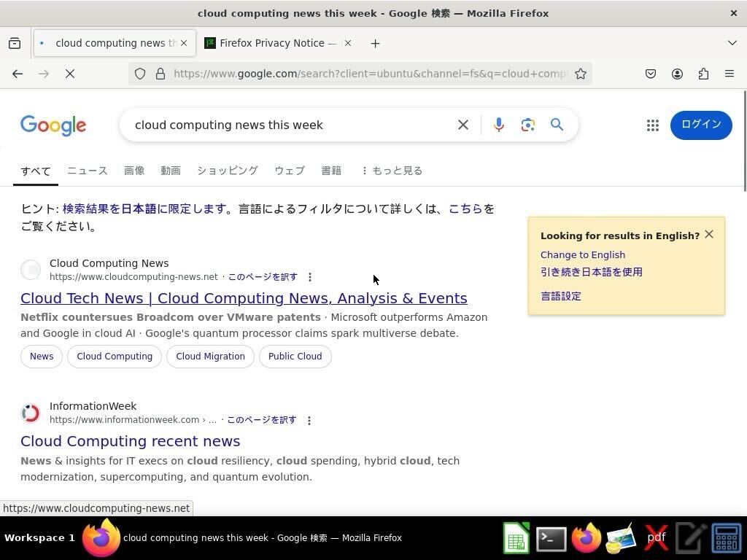Image resolution: width=747 pixels, height=560 pixels.
Task: Click the Public Cloud sitelink chip
Action: click(295, 357)
